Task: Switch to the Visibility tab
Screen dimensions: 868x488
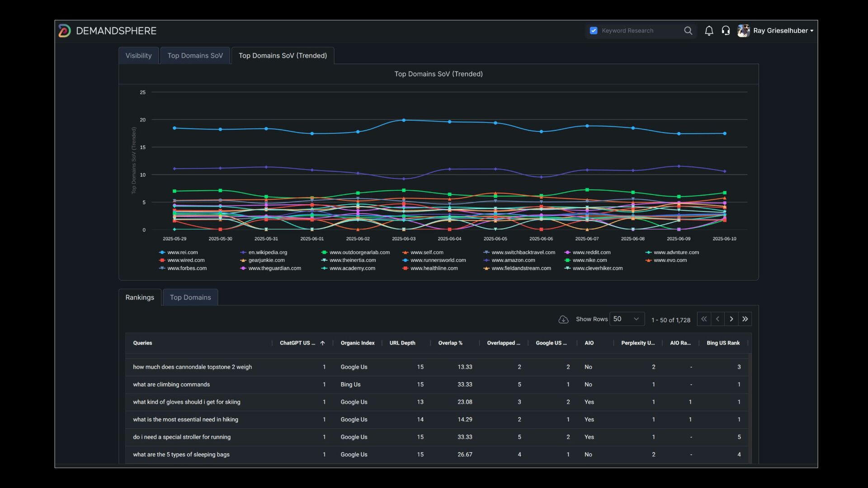Action: [x=138, y=56]
